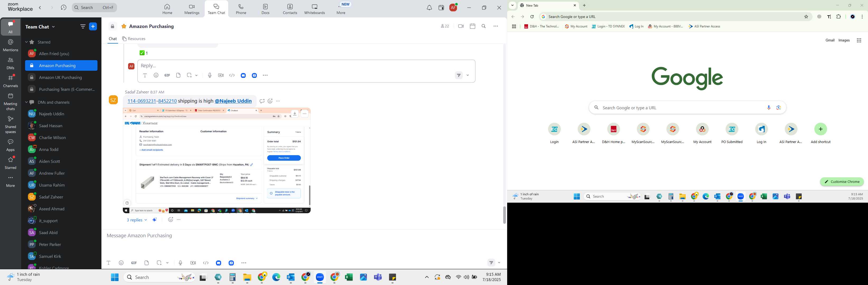Toggle the star on the Amazon Purchasing channel

click(x=124, y=26)
